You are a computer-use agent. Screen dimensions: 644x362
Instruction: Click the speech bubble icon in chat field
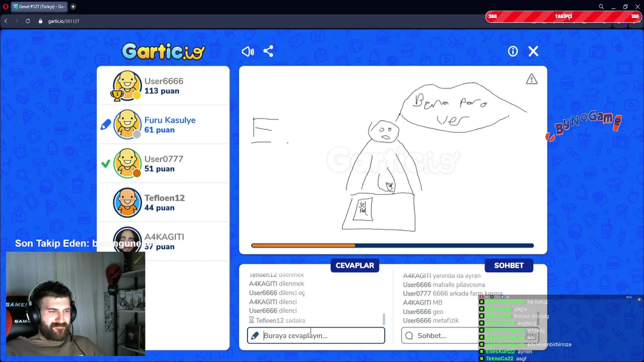tap(409, 336)
